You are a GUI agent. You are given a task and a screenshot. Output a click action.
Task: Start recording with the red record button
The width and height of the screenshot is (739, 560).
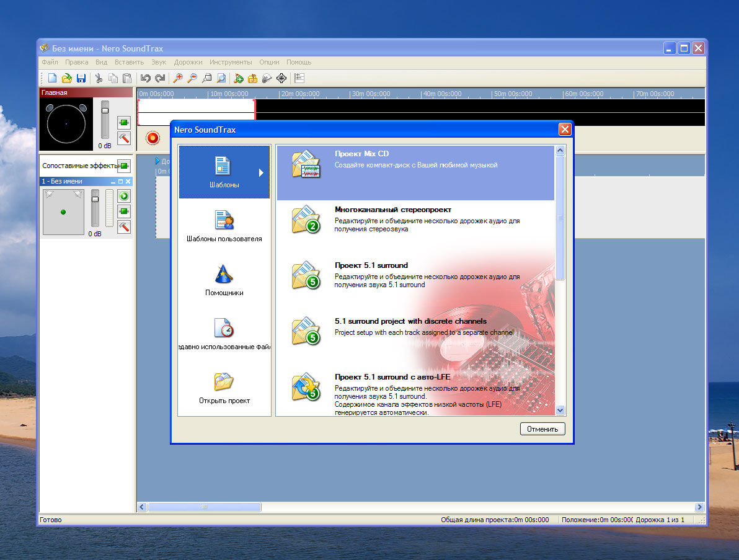pos(153,138)
